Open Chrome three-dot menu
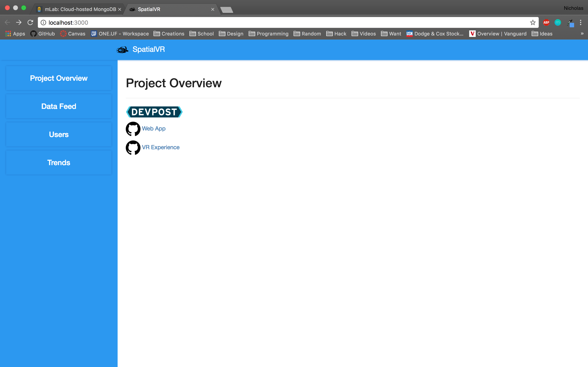Viewport: 588px width, 367px height. (580, 23)
